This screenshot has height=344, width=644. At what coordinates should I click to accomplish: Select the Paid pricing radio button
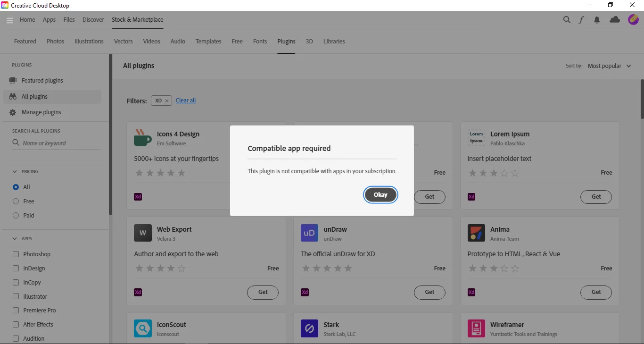16,216
